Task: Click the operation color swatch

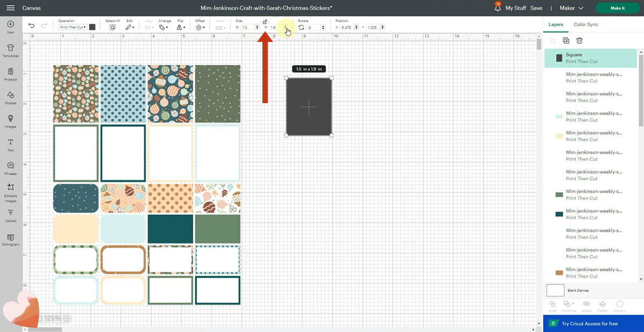Action: (x=92, y=27)
